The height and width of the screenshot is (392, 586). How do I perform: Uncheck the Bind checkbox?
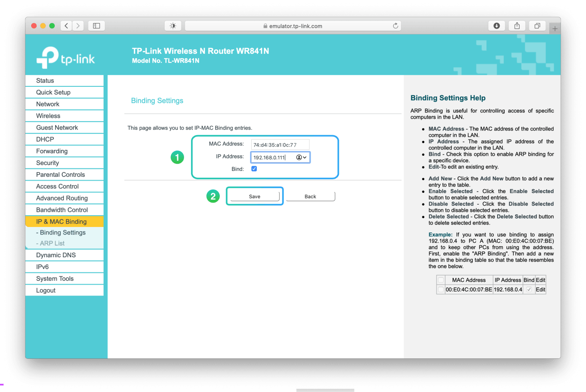[x=254, y=169]
